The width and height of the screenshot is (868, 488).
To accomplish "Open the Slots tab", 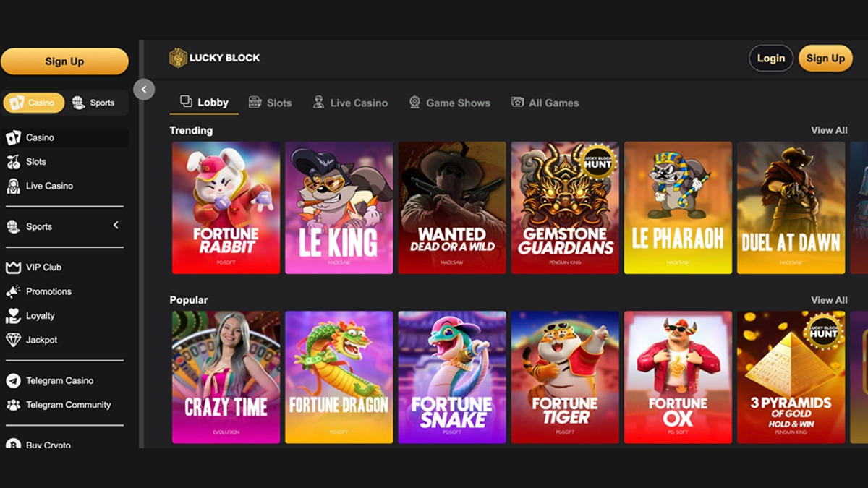I will click(270, 103).
